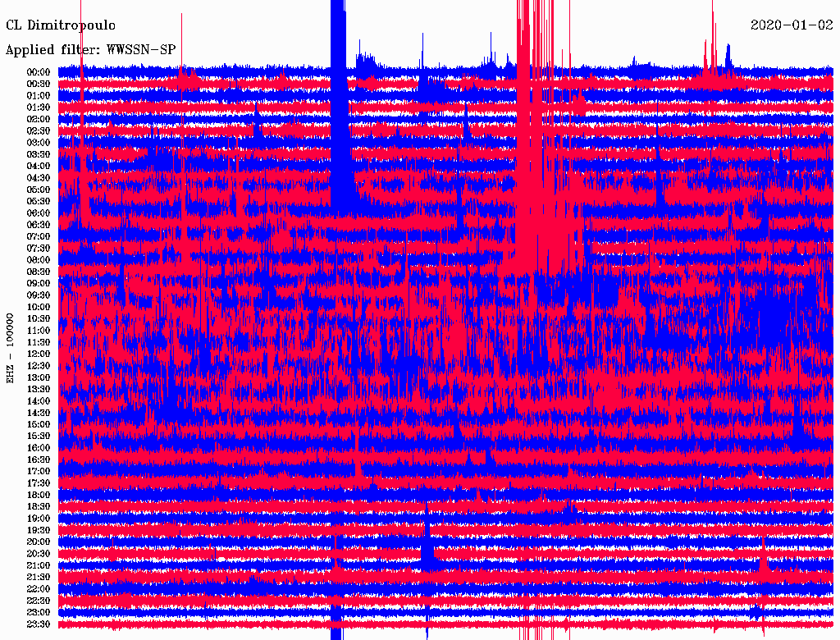Click 'Applied filter: WWSSN-SP' text
840x640 pixels.
tap(90, 50)
